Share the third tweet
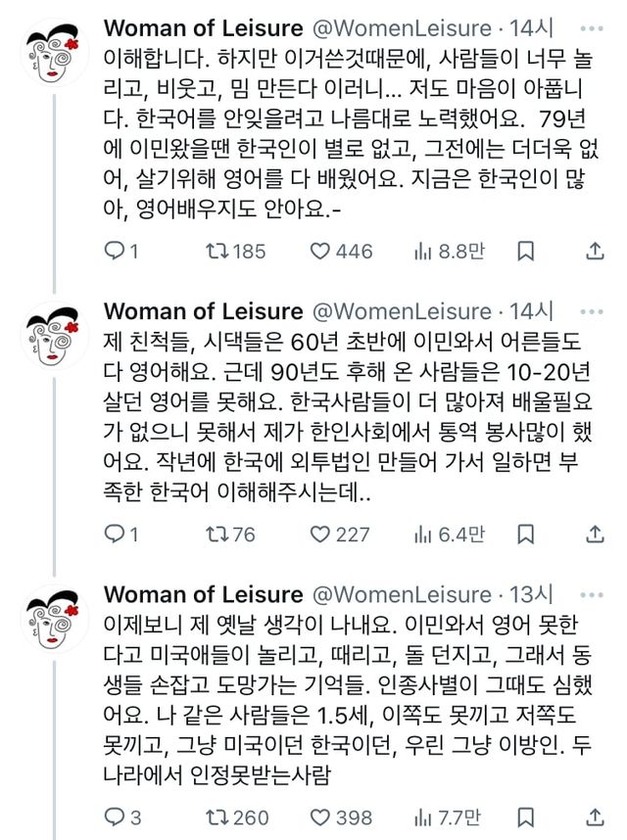627x840 pixels. 594,817
